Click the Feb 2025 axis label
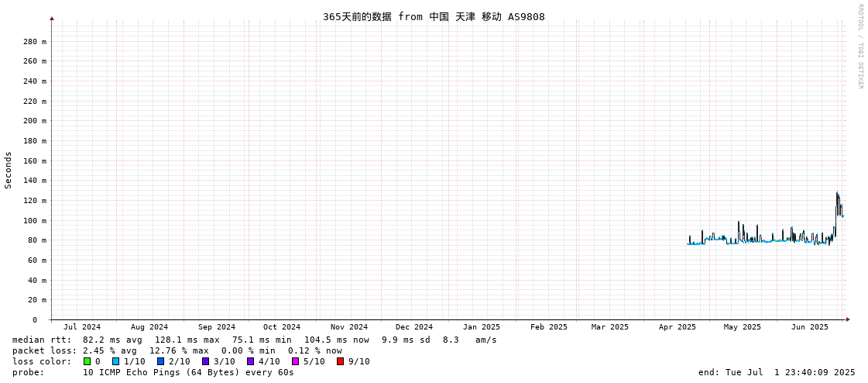The width and height of the screenshot is (868, 383). pos(548,327)
